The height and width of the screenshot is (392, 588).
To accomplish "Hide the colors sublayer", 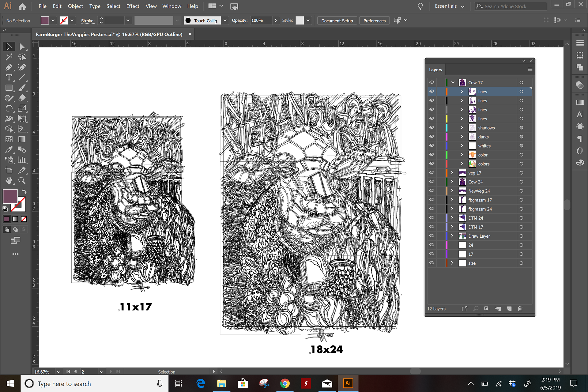I will point(432,164).
